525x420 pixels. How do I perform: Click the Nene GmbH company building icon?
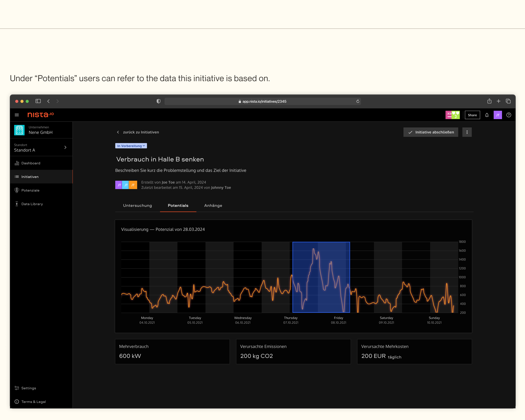[x=19, y=130]
